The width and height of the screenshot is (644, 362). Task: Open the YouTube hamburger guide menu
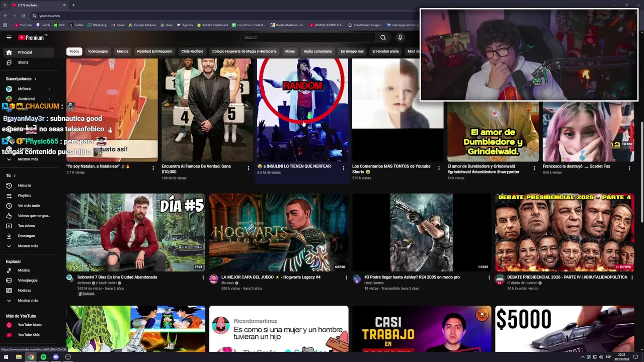pos(9,37)
